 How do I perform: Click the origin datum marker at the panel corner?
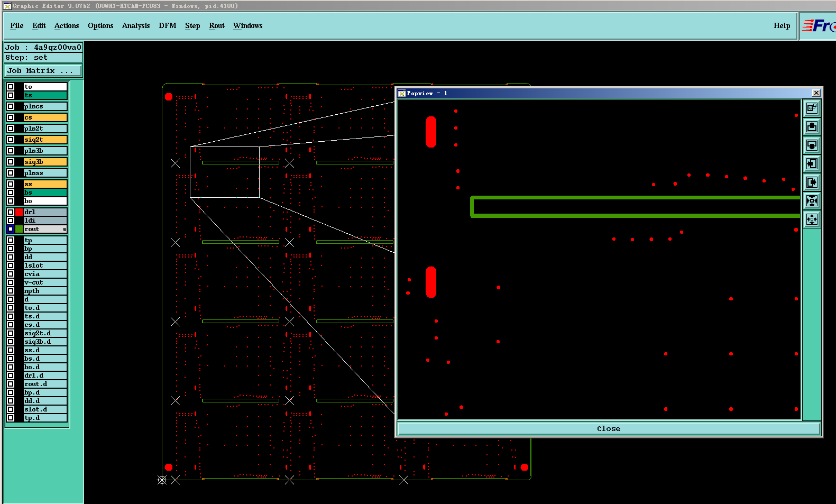point(162,480)
